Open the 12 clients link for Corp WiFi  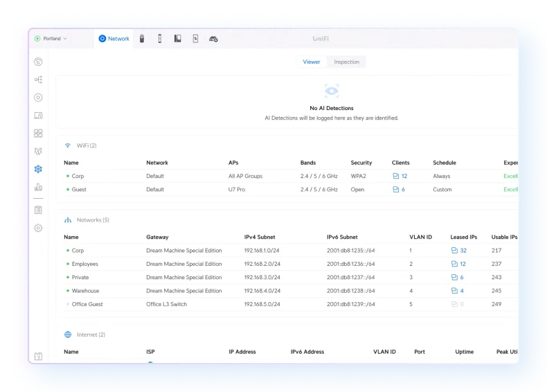coord(400,176)
